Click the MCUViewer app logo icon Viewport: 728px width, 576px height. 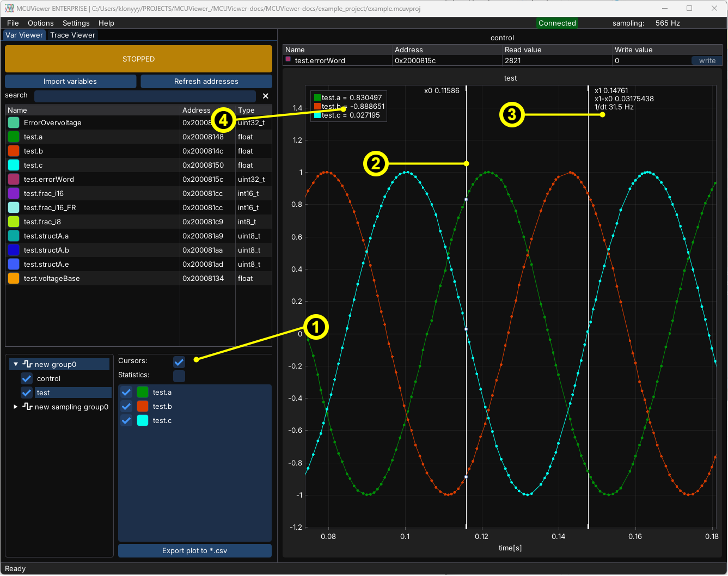pyautogui.click(x=9, y=8)
